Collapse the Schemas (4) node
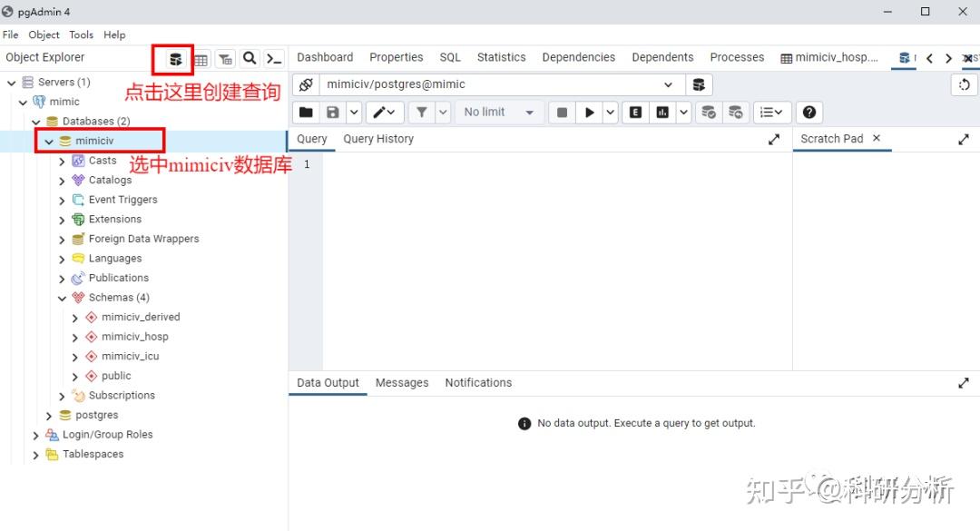Viewport: 980px width, 531px height. pos(62,299)
